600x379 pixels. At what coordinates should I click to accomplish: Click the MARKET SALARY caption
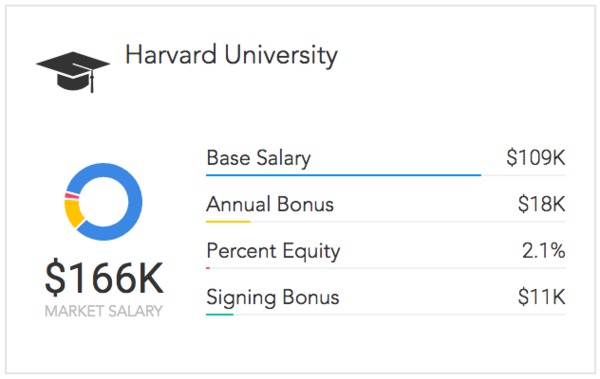pos(104,311)
